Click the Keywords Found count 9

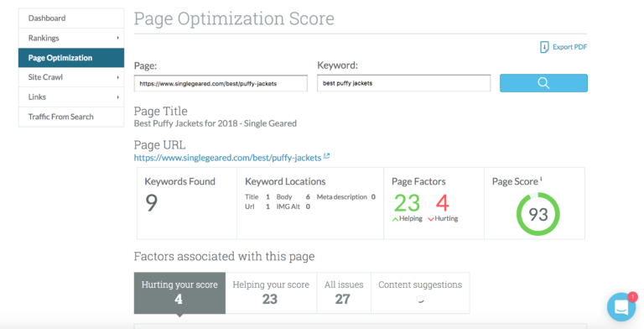tap(151, 203)
